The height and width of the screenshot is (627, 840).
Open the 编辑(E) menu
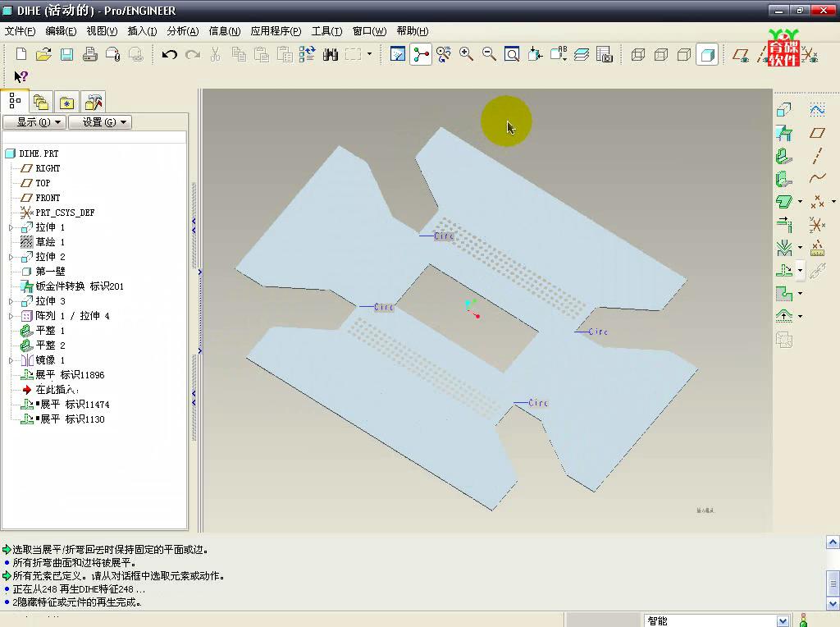pyautogui.click(x=61, y=31)
